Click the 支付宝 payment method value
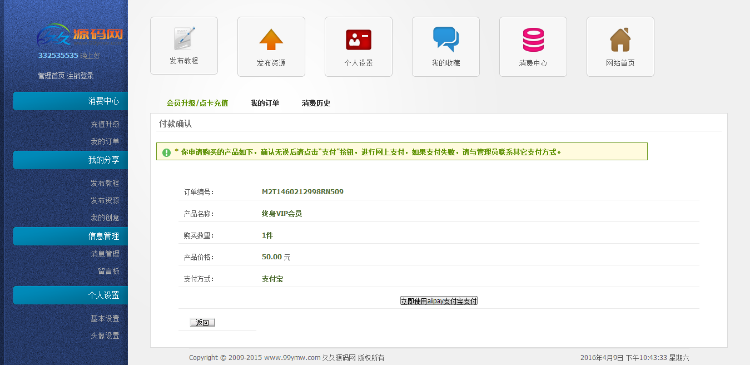 coord(272,279)
